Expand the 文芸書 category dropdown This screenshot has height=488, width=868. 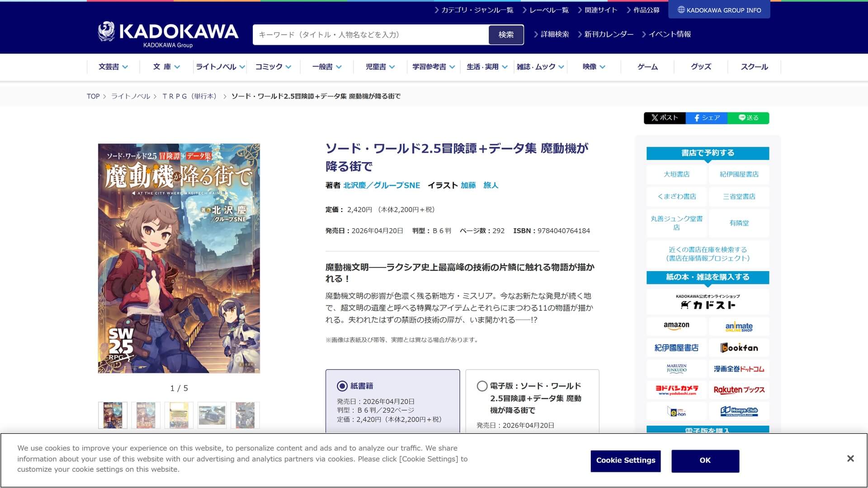coord(113,67)
